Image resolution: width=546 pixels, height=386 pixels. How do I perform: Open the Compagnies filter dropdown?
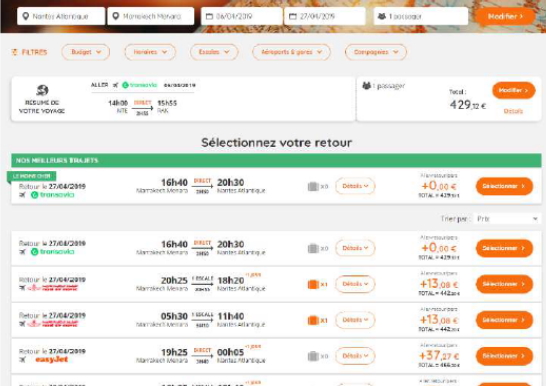(x=376, y=52)
